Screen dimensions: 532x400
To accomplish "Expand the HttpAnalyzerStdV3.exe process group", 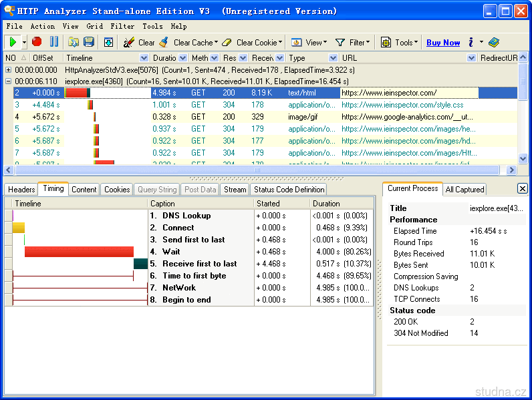I will point(8,69).
